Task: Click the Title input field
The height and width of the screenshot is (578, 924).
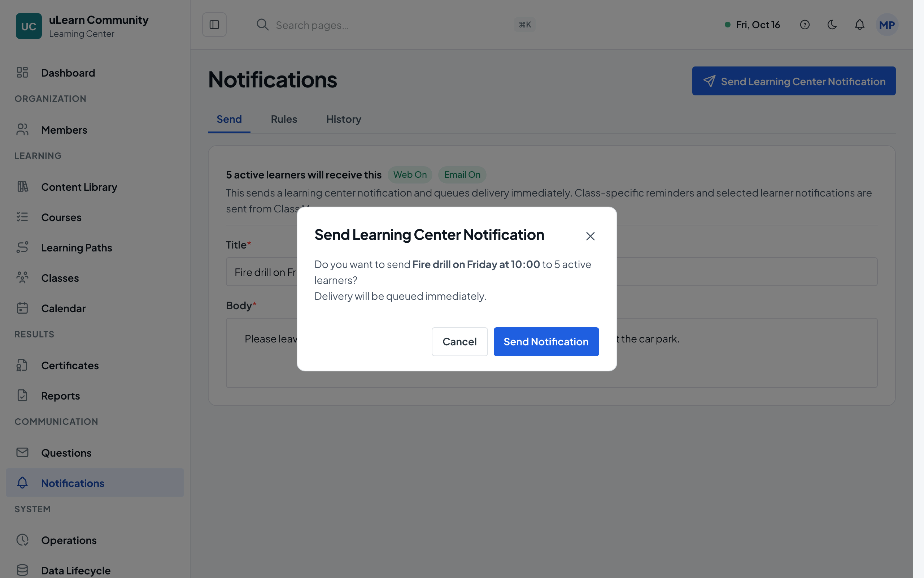Action: 552,272
